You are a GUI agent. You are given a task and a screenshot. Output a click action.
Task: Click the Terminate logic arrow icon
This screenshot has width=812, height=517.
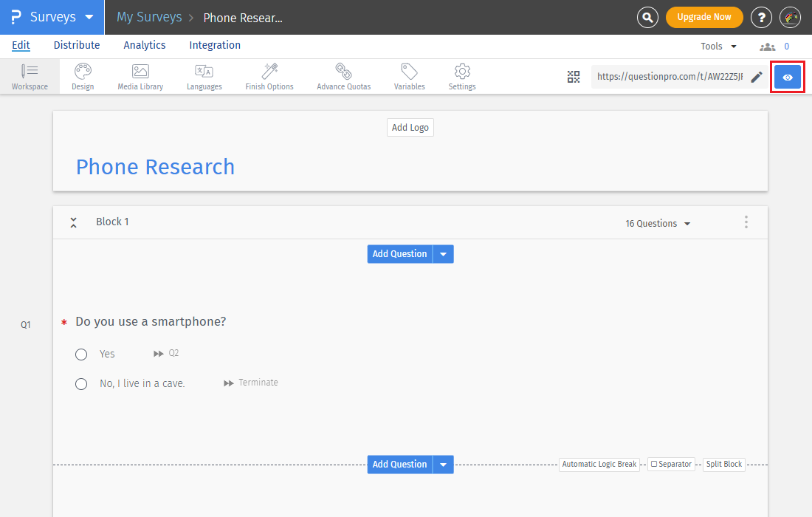coord(228,383)
